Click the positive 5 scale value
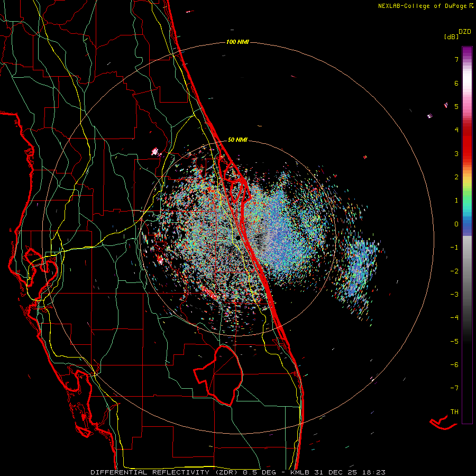The image size is (476, 476). tap(456, 106)
